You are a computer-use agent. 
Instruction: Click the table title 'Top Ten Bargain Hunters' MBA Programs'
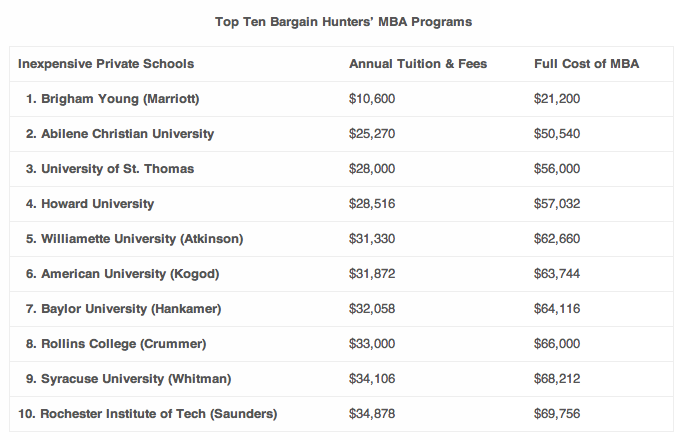(x=343, y=22)
